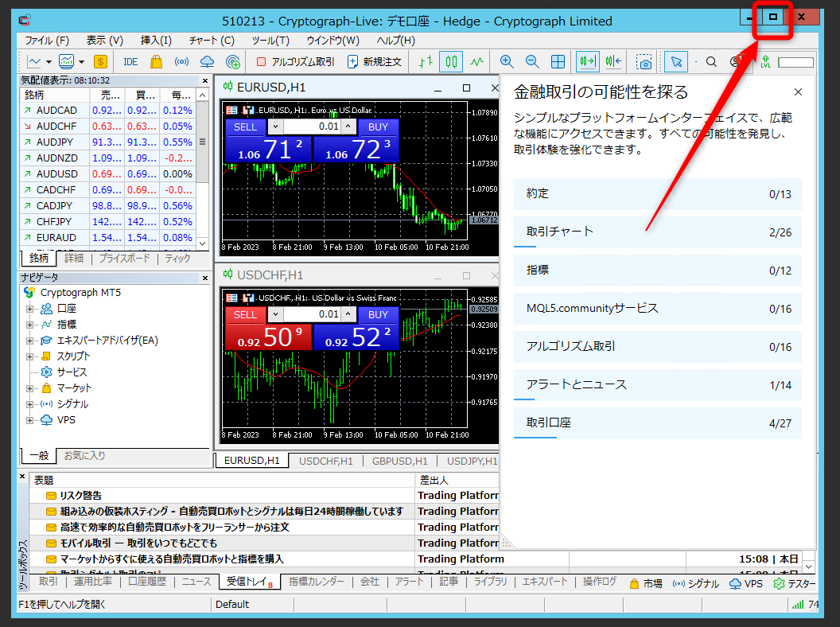Select the cursor arrow tool
840x627 pixels.
tap(676, 61)
